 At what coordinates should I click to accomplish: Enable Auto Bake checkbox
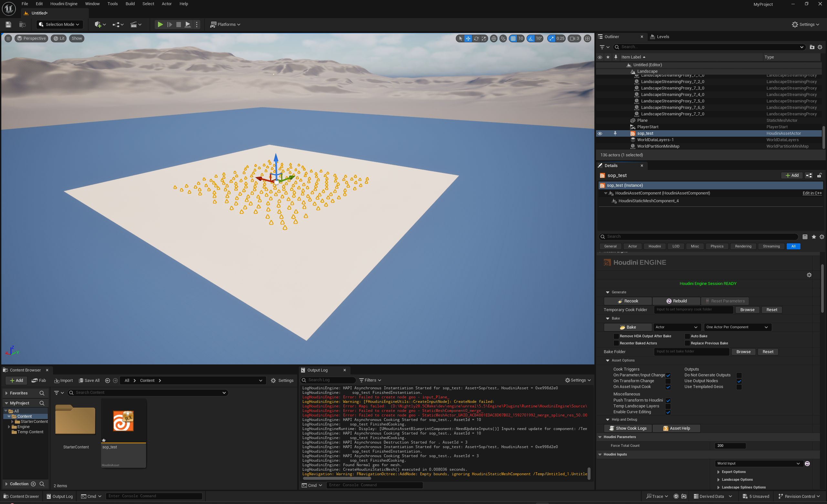tap(687, 336)
